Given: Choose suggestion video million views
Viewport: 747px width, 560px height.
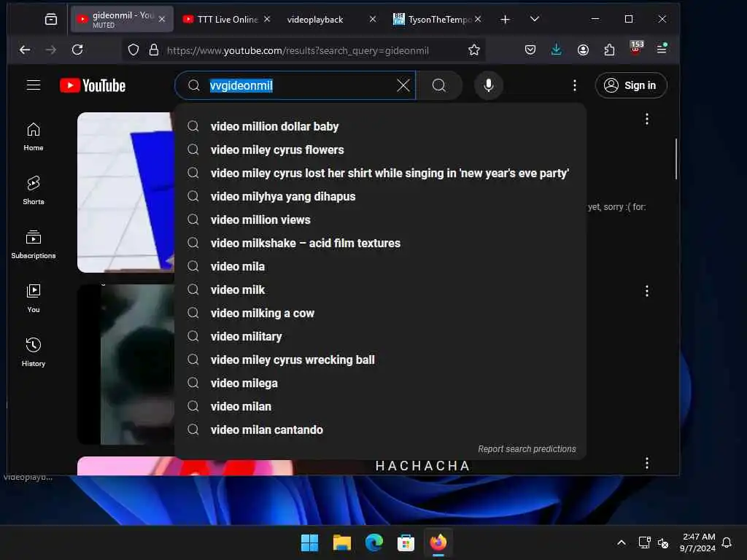Looking at the screenshot, I should tap(380, 219).
